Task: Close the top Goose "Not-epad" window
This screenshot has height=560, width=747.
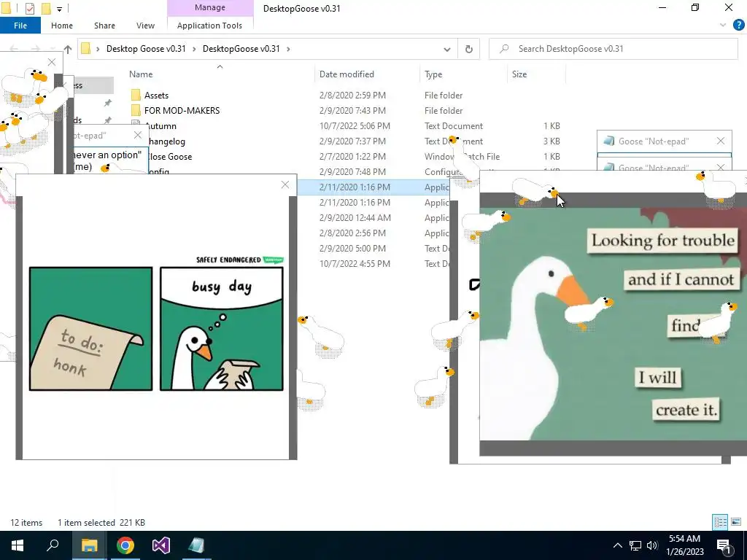Action: click(720, 141)
